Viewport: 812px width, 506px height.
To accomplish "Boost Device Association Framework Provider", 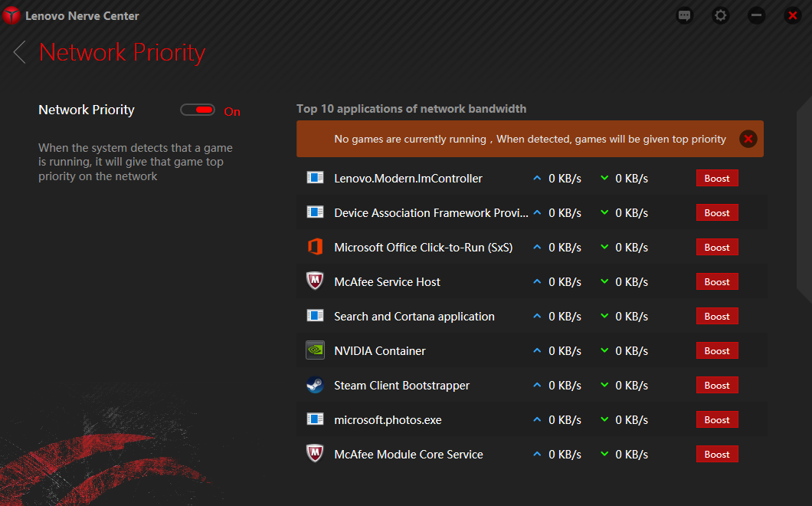I will click(717, 212).
